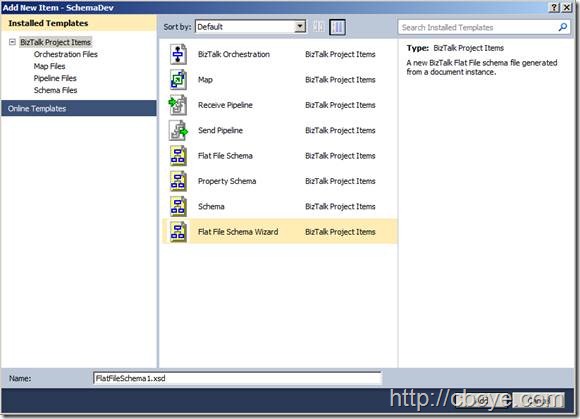Open the Installed Templates section
The image size is (580, 419).
pos(79,23)
